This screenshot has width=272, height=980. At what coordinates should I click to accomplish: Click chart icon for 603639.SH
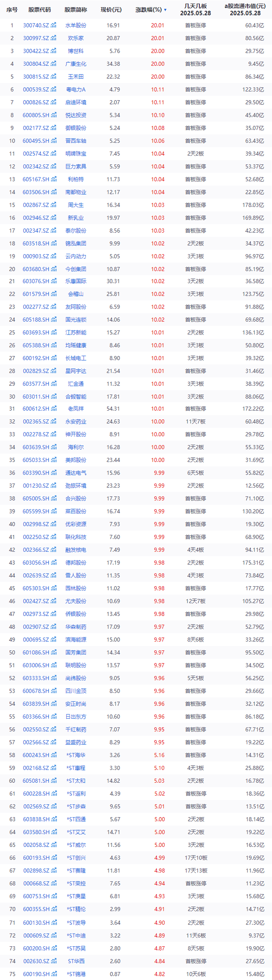pyautogui.click(x=54, y=447)
